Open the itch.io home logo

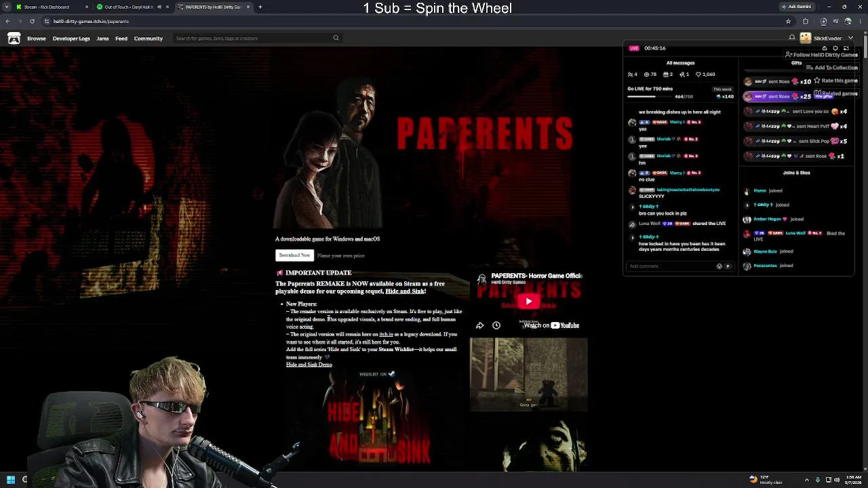(14, 38)
